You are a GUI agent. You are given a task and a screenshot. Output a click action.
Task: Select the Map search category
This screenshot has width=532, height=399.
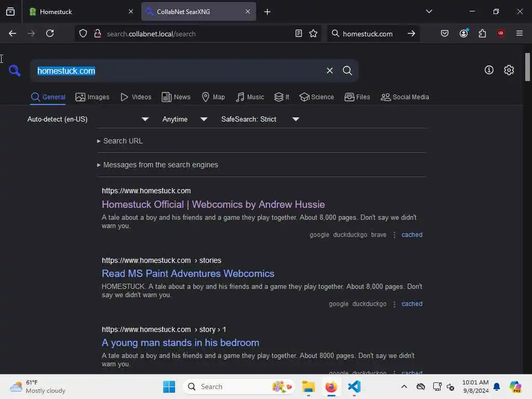[213, 97]
